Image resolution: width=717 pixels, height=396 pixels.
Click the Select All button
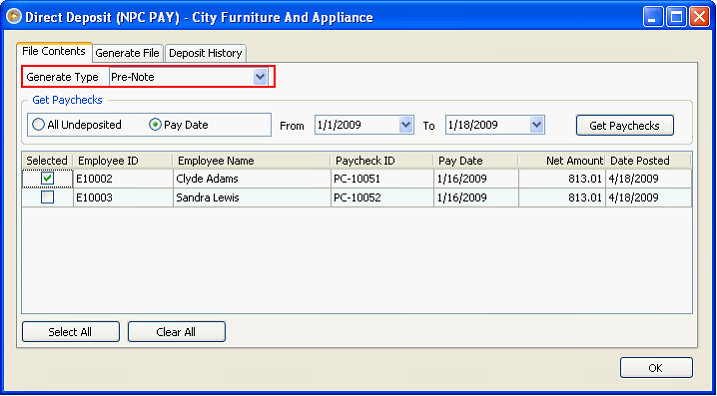point(70,332)
